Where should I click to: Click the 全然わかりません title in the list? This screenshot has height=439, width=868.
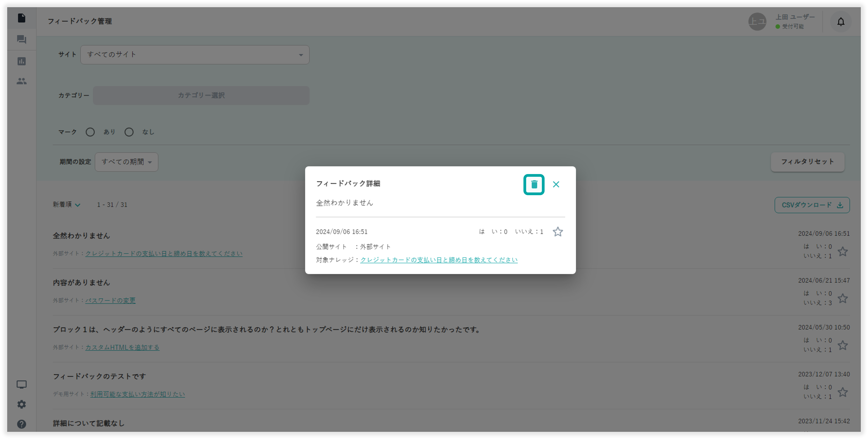pyautogui.click(x=81, y=236)
